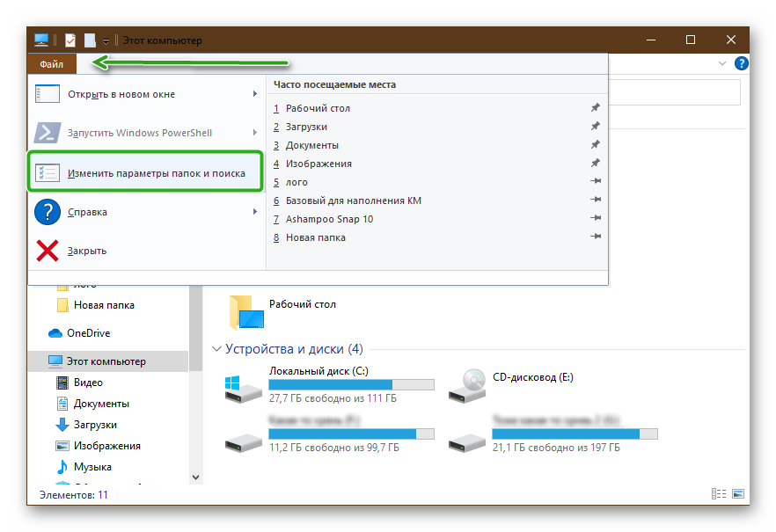
Task: Pin 'лого' to the frequent places list
Action: (x=596, y=182)
